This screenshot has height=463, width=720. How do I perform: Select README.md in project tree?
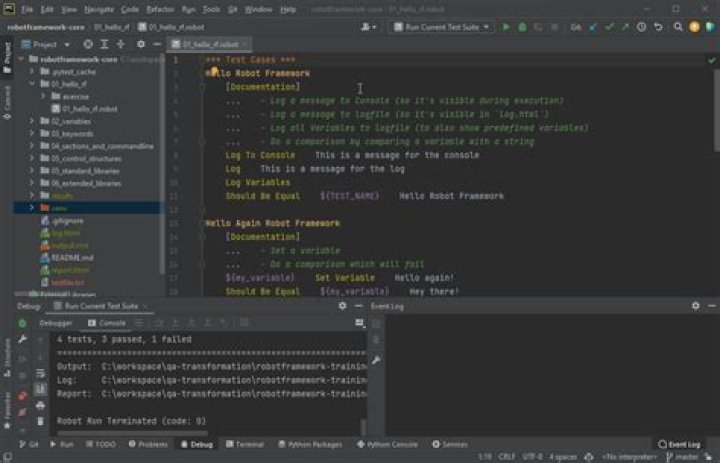68,258
